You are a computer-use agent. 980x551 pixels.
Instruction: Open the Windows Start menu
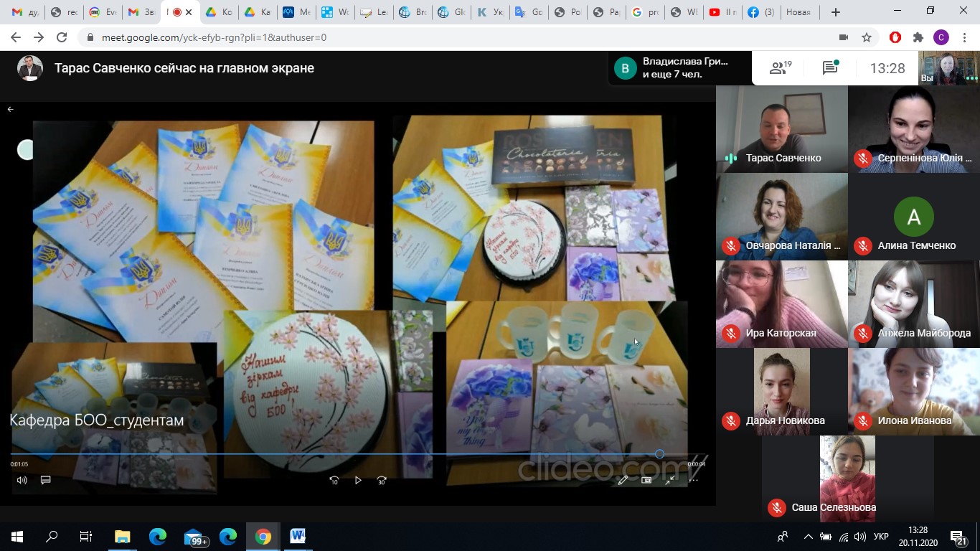point(17,537)
